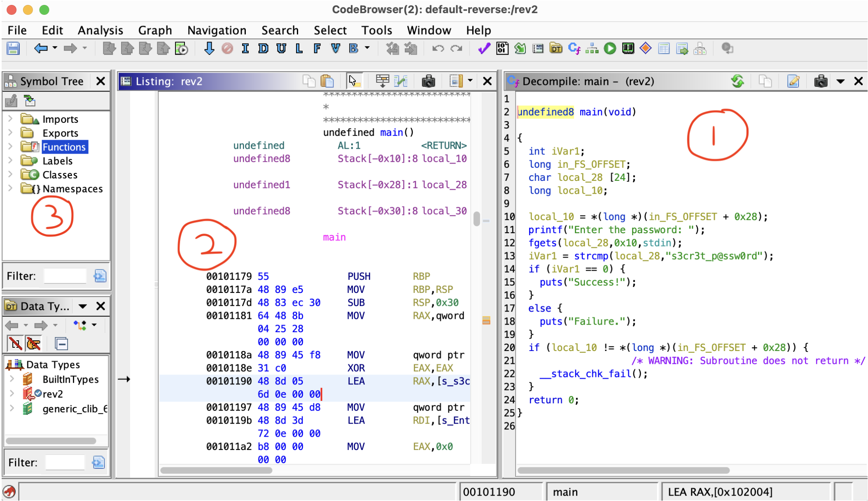
Task: Click the 'L' label navigation icon
Action: [299, 49]
